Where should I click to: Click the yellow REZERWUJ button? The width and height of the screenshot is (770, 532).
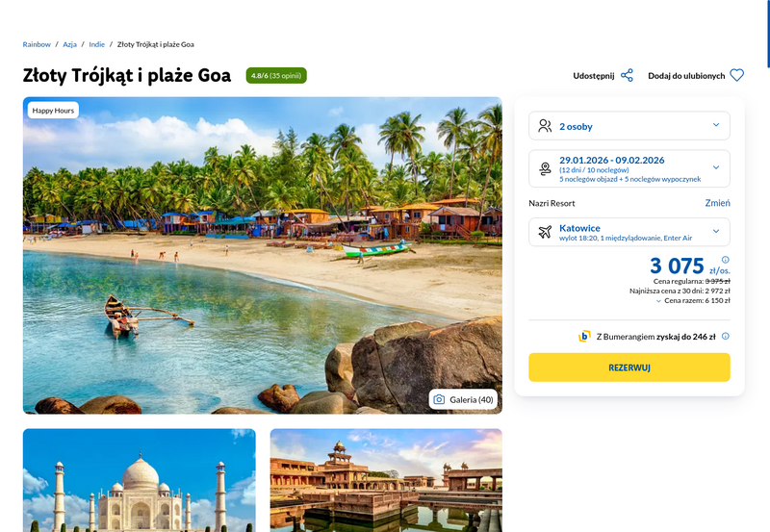coord(629,367)
